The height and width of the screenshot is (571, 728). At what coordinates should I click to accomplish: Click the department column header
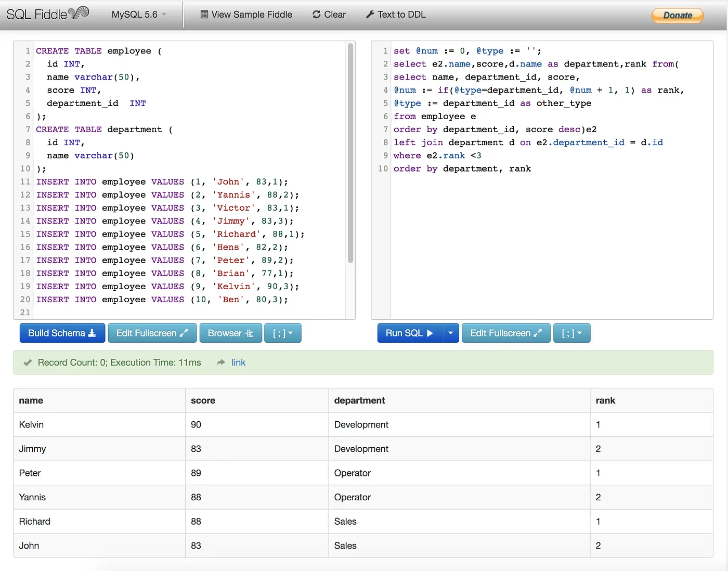359,400
